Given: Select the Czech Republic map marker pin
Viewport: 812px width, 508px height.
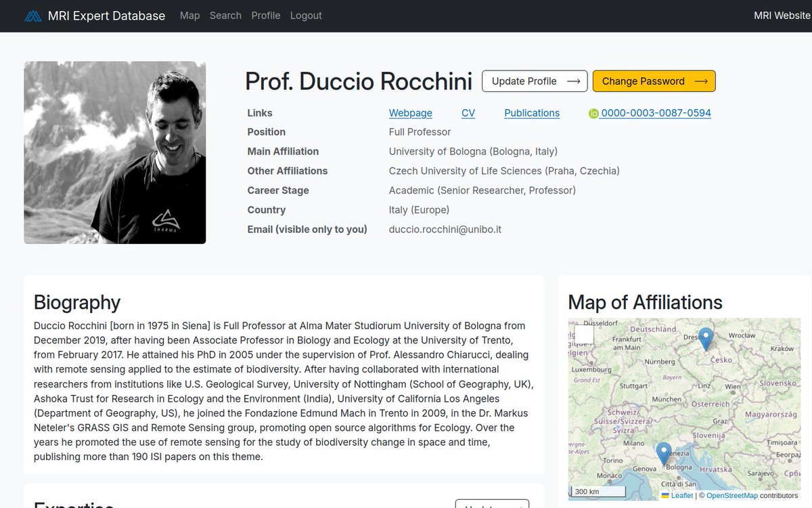Looking at the screenshot, I should [706, 339].
